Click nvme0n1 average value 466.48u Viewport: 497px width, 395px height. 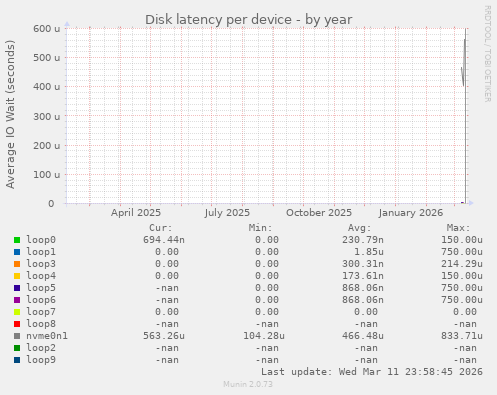pos(363,336)
